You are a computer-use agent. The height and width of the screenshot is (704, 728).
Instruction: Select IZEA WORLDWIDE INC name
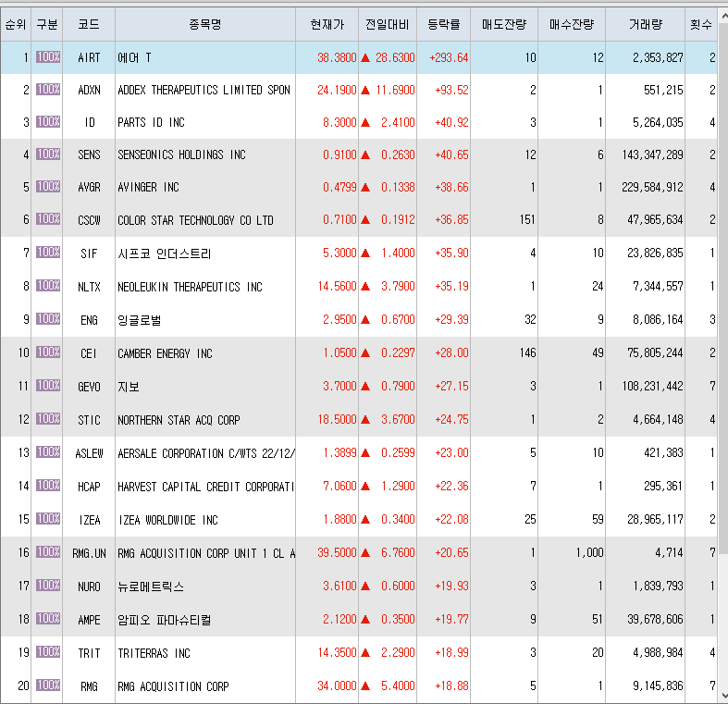coord(168,520)
